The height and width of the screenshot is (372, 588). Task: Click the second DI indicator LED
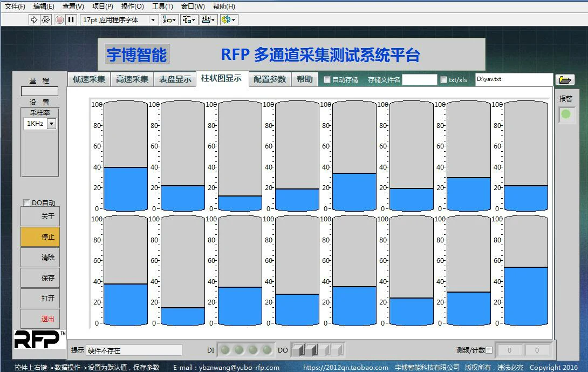[239, 350]
